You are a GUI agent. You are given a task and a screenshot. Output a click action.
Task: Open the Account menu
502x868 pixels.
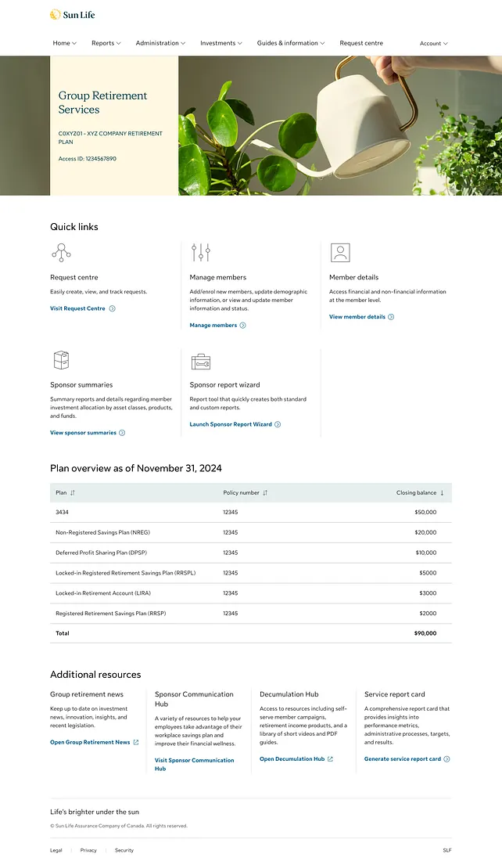pyautogui.click(x=434, y=43)
